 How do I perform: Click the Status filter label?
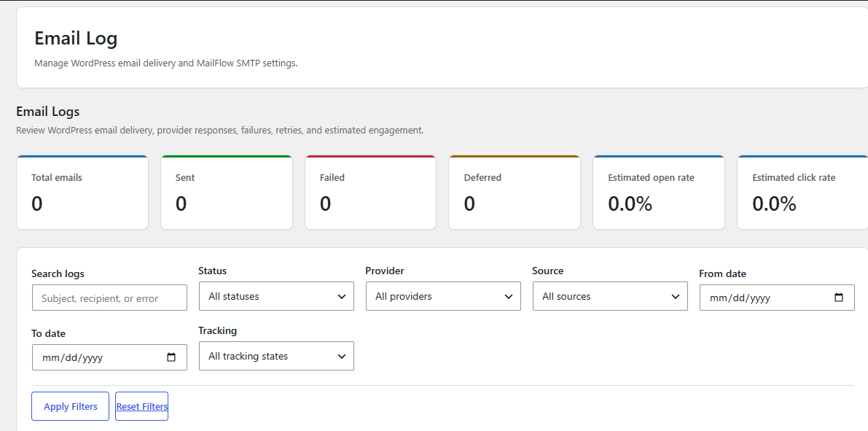213,271
